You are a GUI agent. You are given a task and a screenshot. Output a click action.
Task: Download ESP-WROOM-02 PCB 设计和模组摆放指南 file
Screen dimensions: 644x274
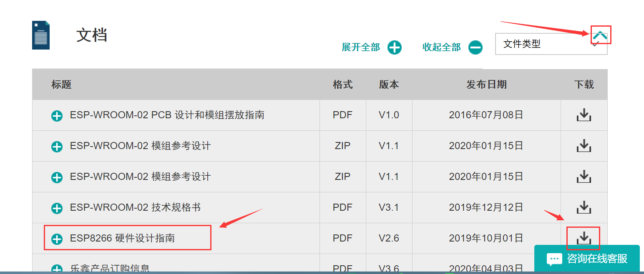[584, 115]
